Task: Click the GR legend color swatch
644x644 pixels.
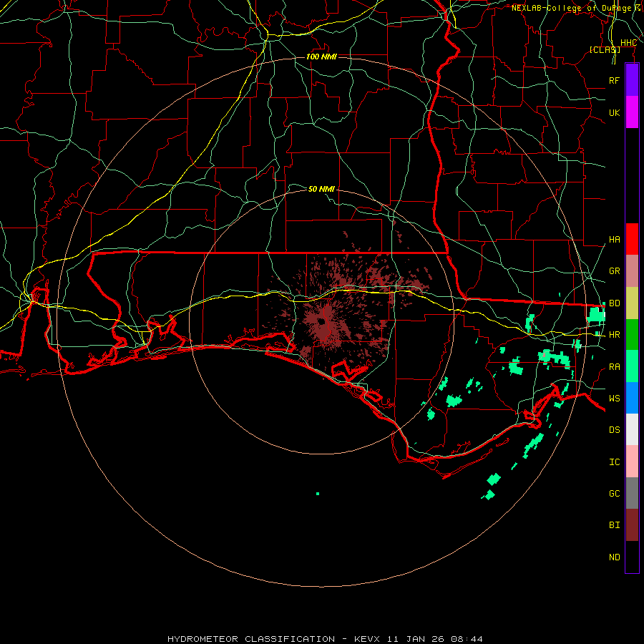Action: [x=632, y=271]
